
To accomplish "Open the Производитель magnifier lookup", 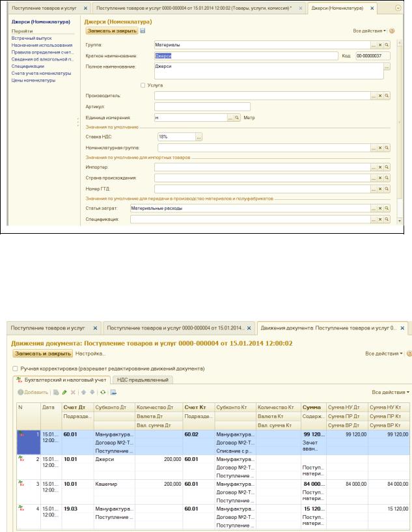I will click(387, 96).
